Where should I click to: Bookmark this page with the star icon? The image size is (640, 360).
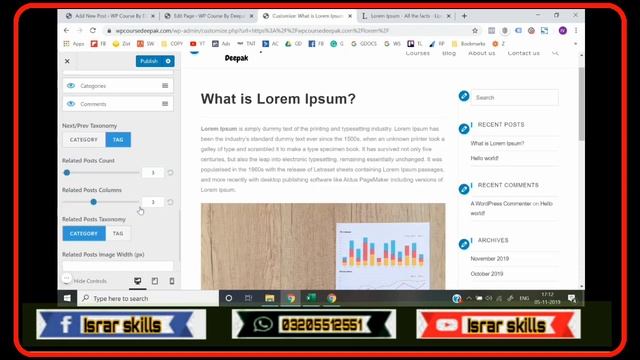[x=475, y=31]
